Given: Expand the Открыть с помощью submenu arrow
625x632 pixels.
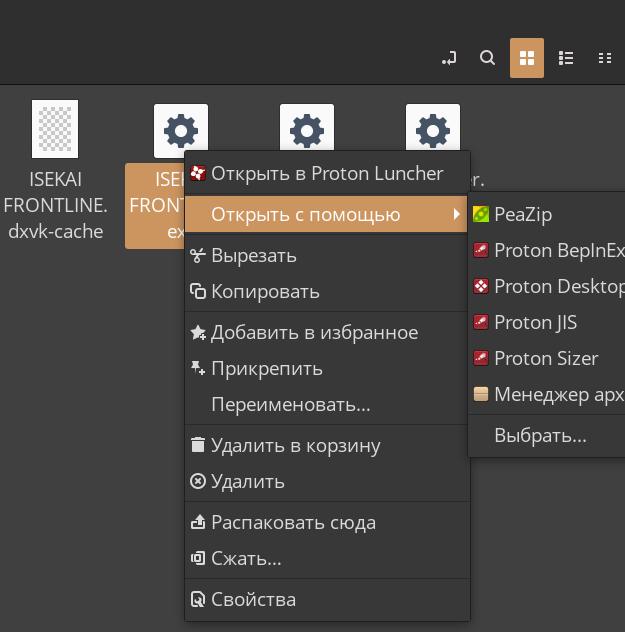Looking at the screenshot, I should point(457,214).
